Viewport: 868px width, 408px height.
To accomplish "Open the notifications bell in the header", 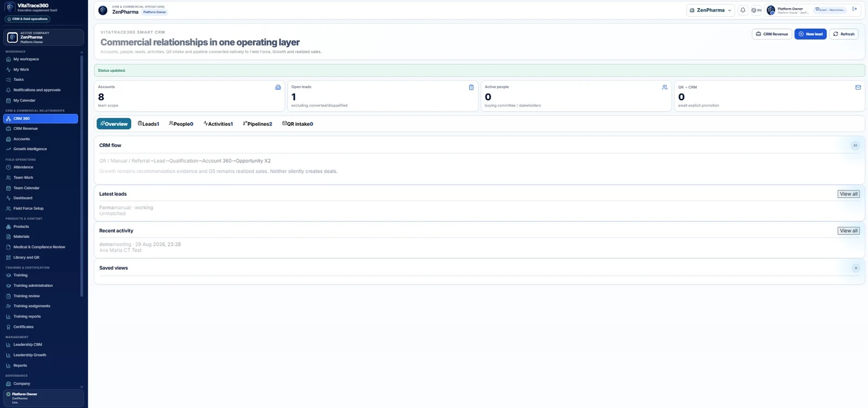I will pyautogui.click(x=743, y=10).
